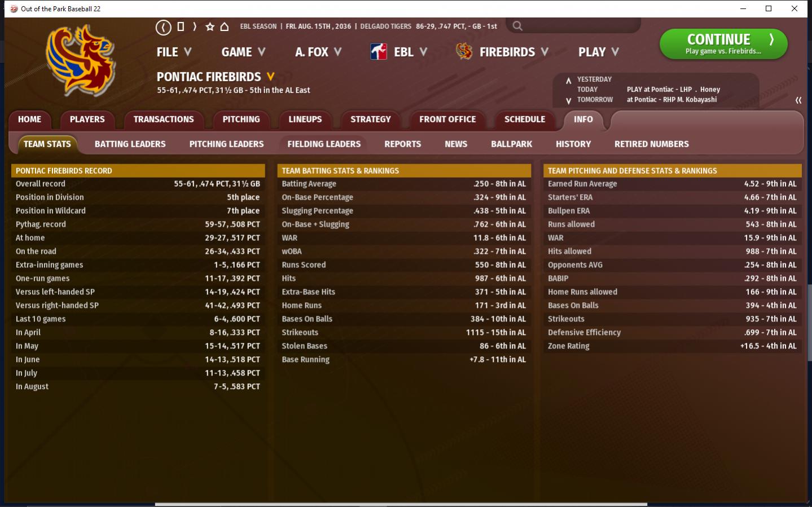
Task: View the SCHEDULE tab
Action: click(525, 120)
